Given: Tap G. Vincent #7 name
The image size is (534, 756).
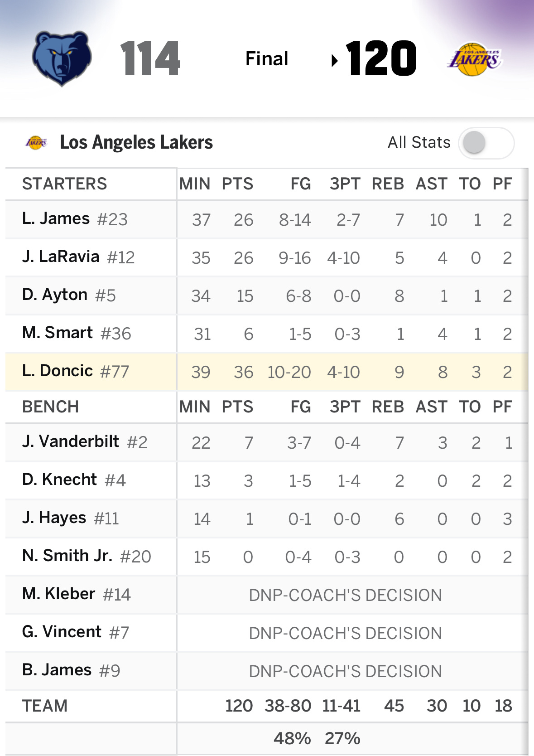Looking at the screenshot, I should point(76,633).
